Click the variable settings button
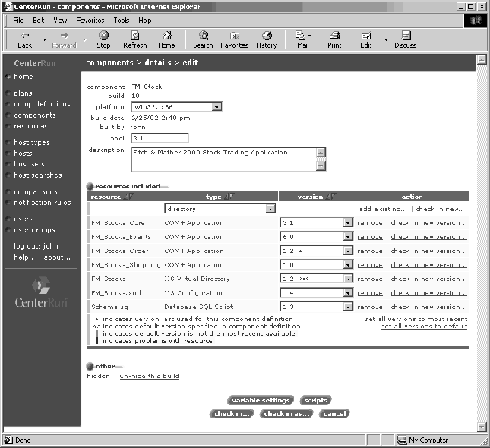The height and width of the screenshot is (448, 490). click(260, 400)
